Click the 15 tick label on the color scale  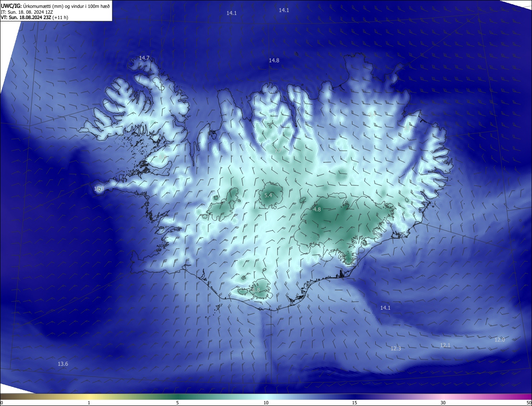pyautogui.click(x=355, y=403)
